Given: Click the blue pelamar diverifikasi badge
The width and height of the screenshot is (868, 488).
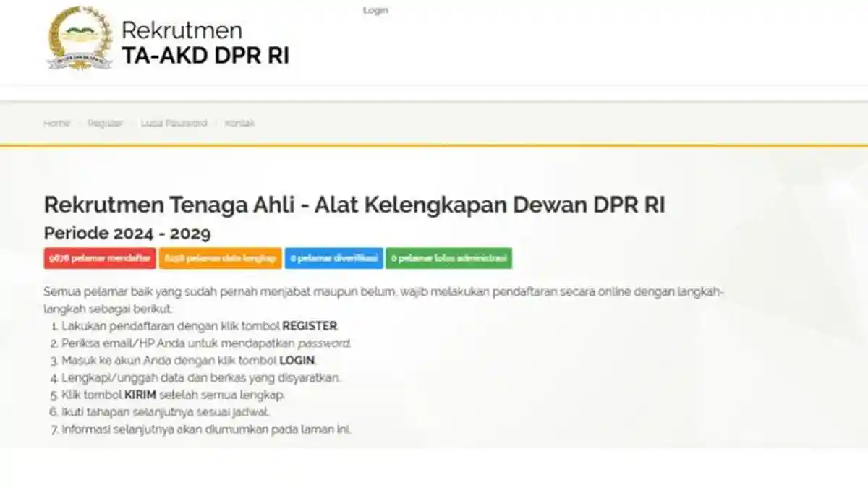Looking at the screenshot, I should (333, 258).
